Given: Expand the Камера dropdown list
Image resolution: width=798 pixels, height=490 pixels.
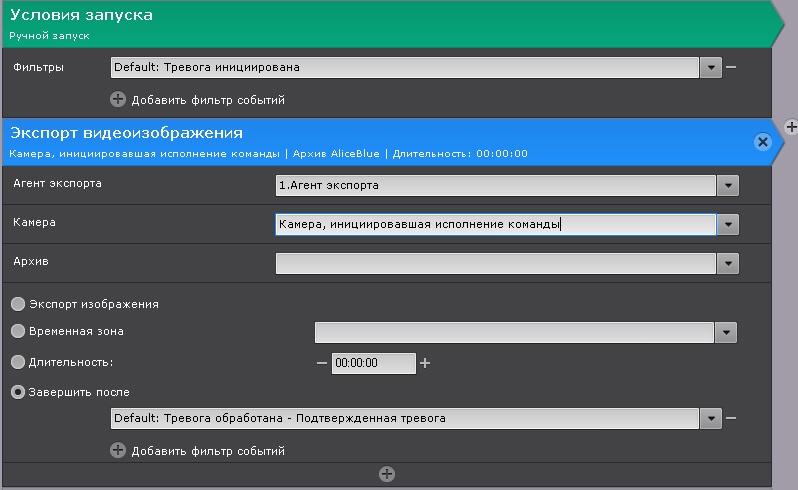Looking at the screenshot, I should 728,225.
